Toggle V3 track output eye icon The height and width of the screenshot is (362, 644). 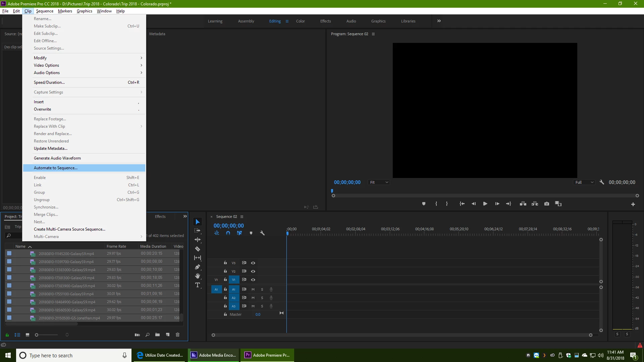pos(253,263)
